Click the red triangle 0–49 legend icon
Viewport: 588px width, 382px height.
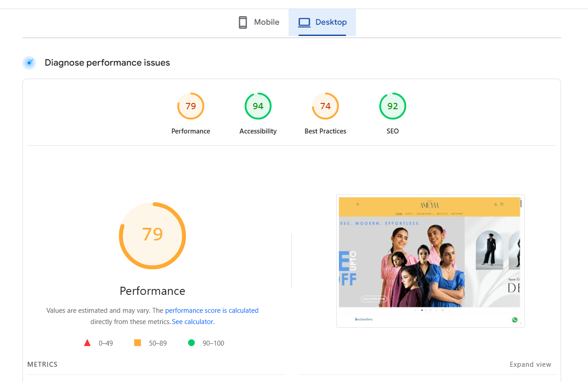pos(87,343)
